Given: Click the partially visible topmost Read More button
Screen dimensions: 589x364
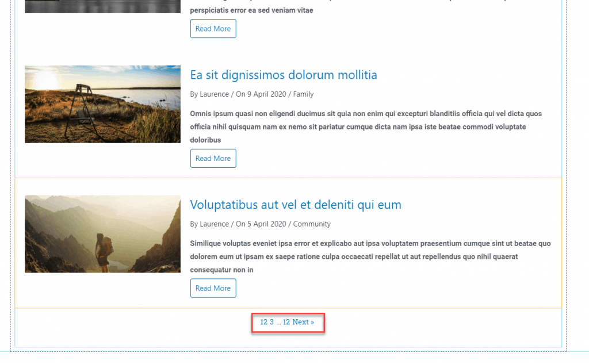Looking at the screenshot, I should pos(213,29).
